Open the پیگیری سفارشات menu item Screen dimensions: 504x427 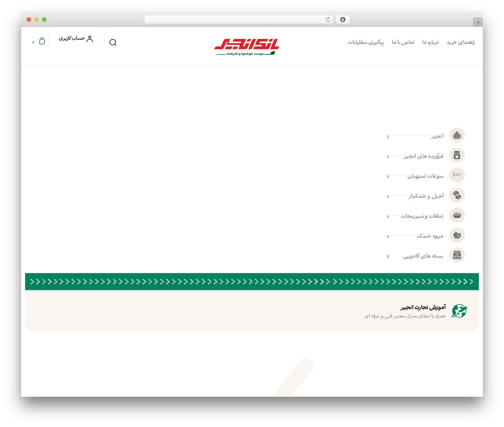coord(366,42)
